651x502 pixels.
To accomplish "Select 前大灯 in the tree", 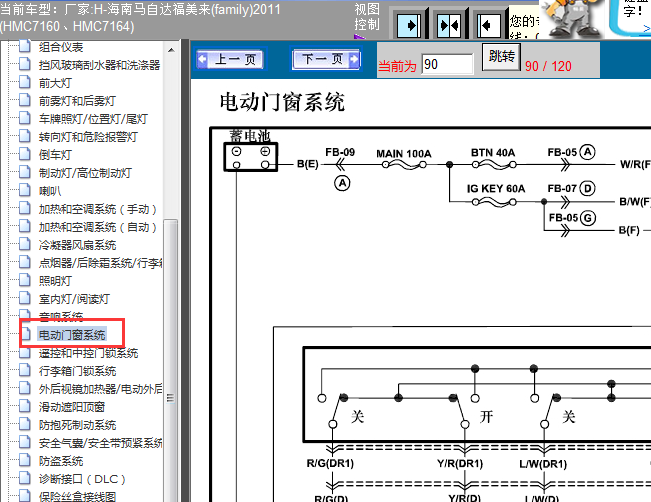I will tap(55, 83).
